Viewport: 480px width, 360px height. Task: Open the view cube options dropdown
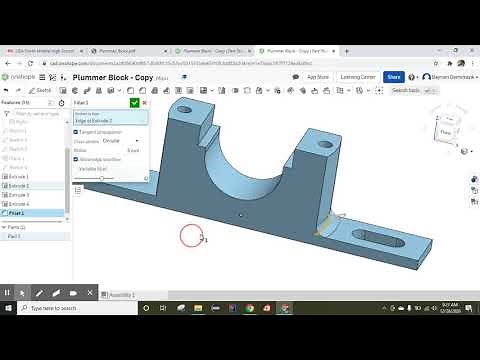(466, 151)
